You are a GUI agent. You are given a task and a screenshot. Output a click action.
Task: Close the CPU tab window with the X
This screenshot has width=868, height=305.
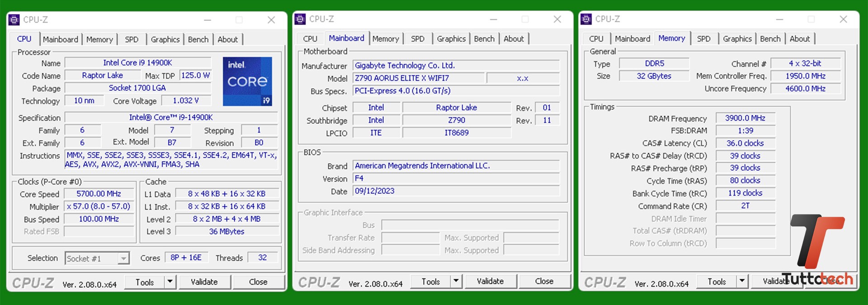(x=271, y=20)
